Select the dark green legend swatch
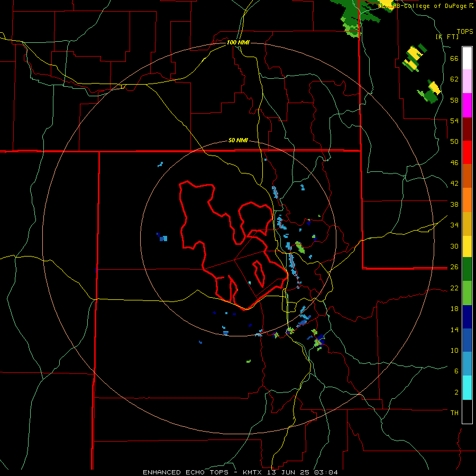The height and width of the screenshot is (476, 476). click(x=467, y=269)
